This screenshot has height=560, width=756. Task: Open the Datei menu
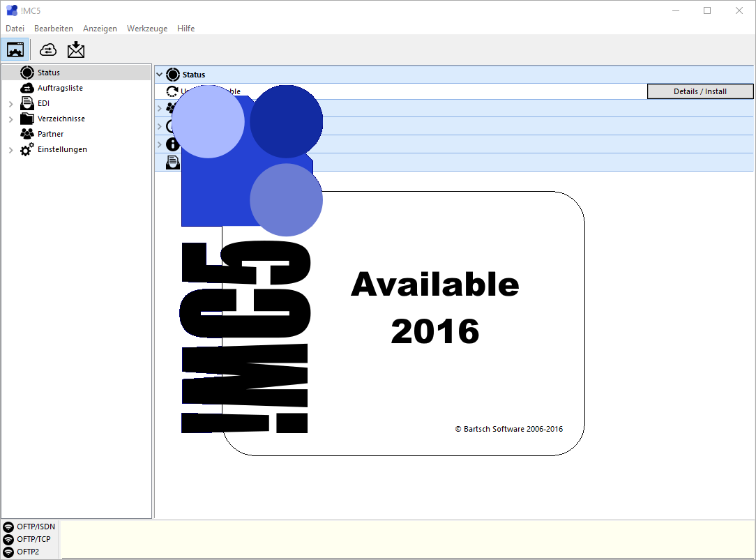[x=15, y=29]
